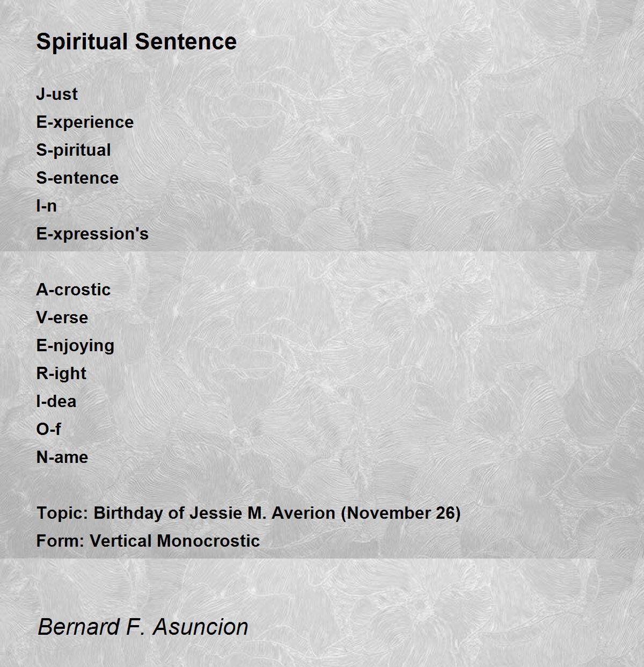Select the line 'J-ust'
The image size is (644, 667).
coord(57,94)
